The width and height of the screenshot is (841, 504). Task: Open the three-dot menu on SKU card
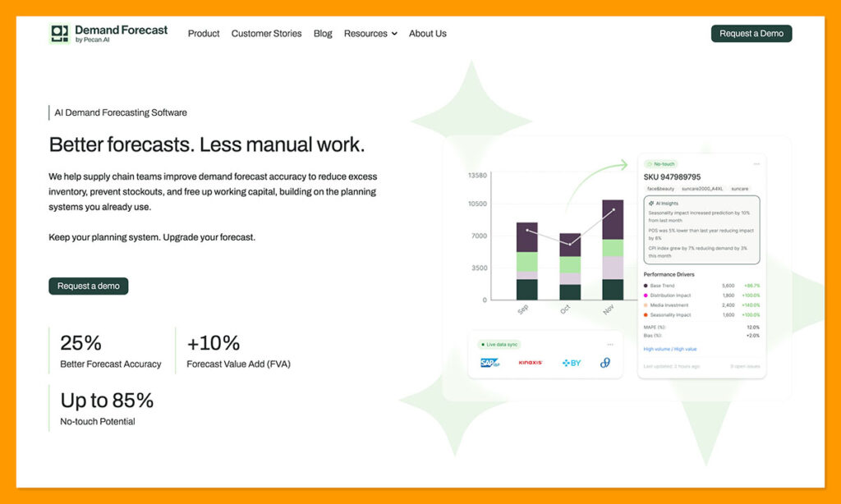click(x=756, y=164)
